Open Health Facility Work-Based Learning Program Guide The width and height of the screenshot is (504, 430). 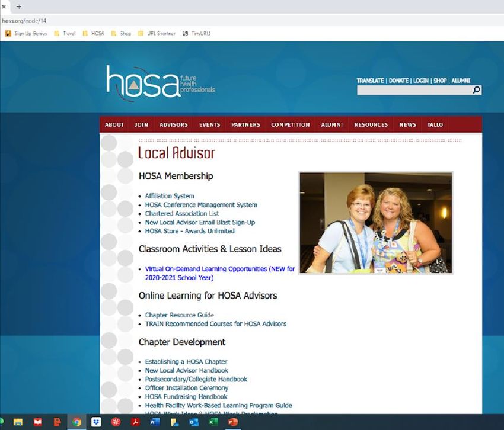(219, 405)
